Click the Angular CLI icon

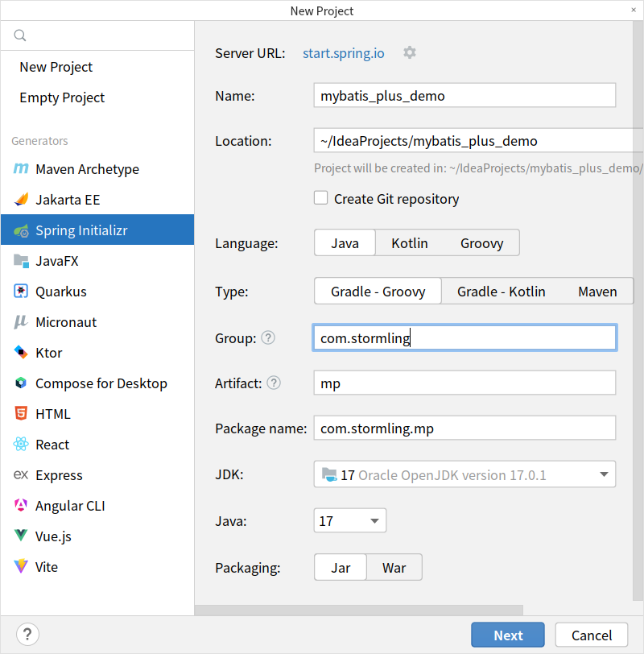pos(21,505)
